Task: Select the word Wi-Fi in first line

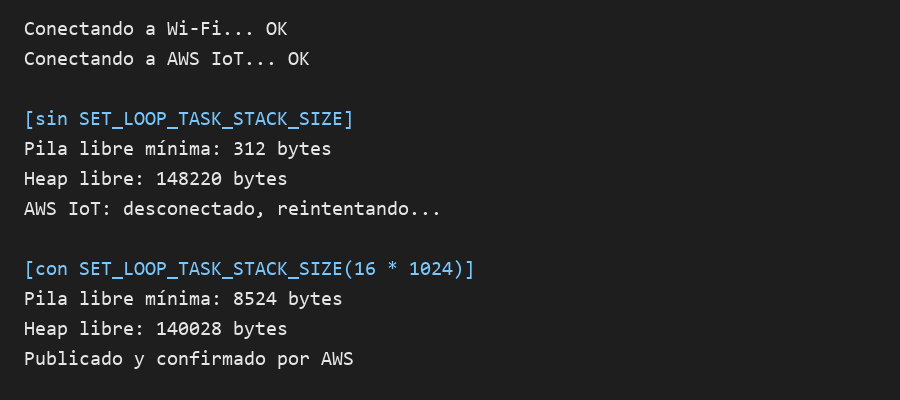Action: 194,29
